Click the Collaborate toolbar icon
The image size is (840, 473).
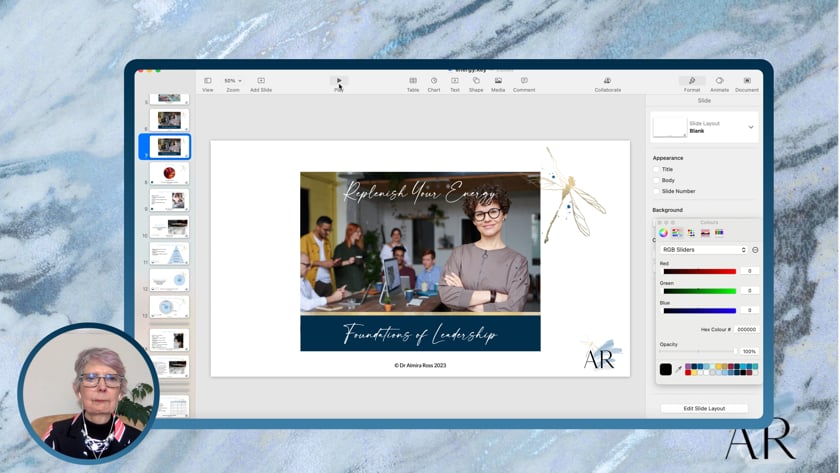(608, 80)
